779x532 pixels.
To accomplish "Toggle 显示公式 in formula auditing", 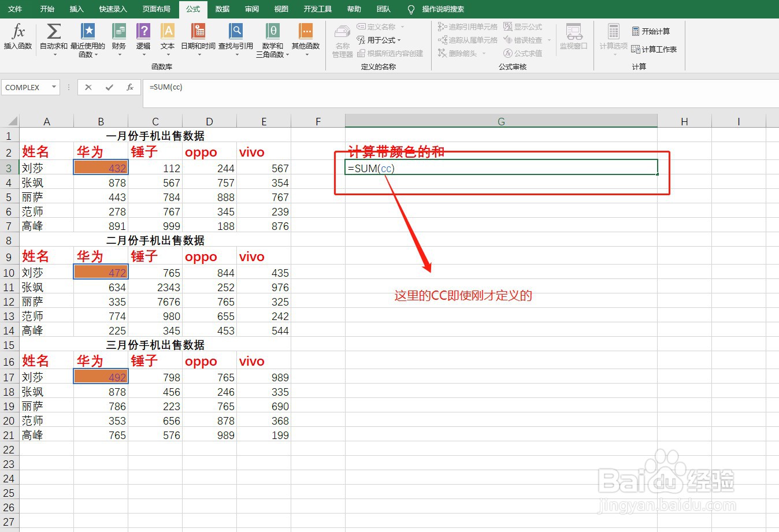I will (x=522, y=26).
